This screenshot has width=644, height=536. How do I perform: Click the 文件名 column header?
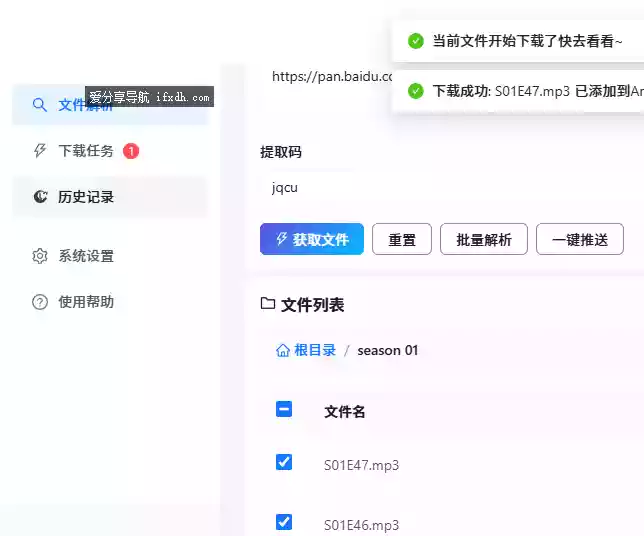click(345, 412)
